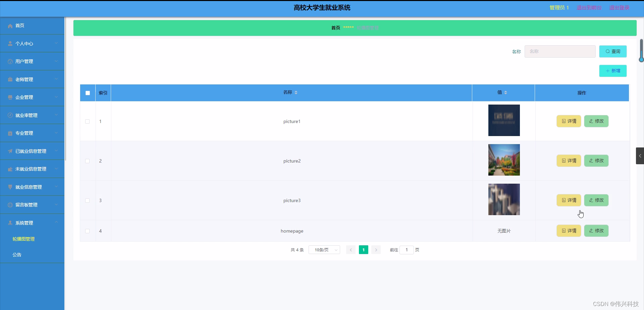644x310 pixels.
Task: Click the magnifier icon on the 查询 button
Action: click(x=608, y=51)
